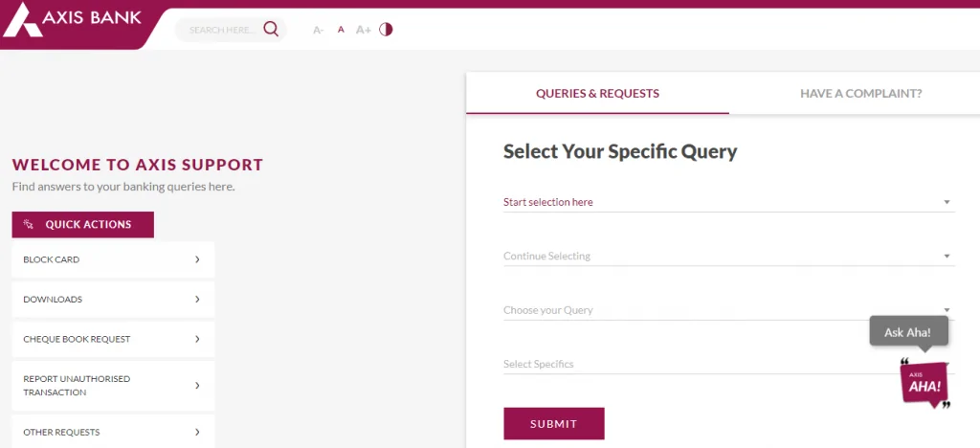Reset font size with middle A icon
This screenshot has width=980, height=448.
tap(341, 30)
